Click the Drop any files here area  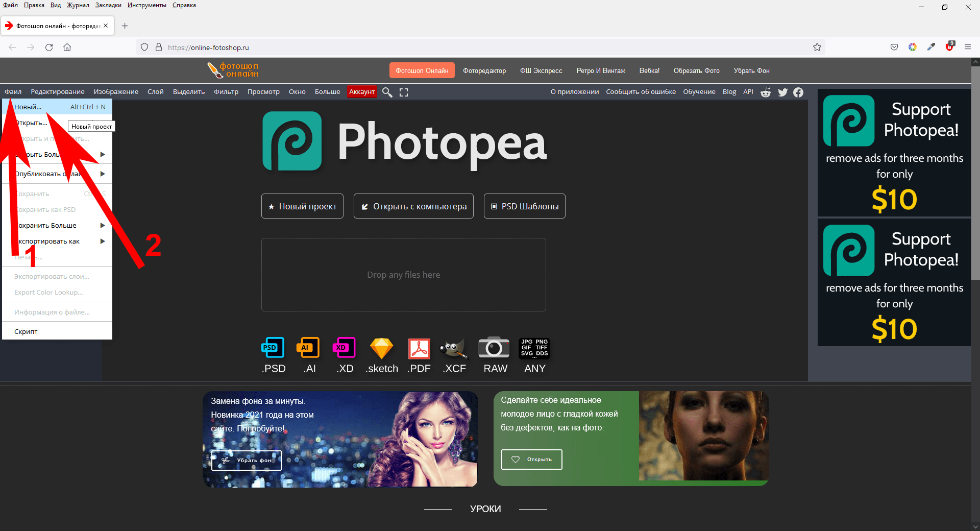point(404,275)
